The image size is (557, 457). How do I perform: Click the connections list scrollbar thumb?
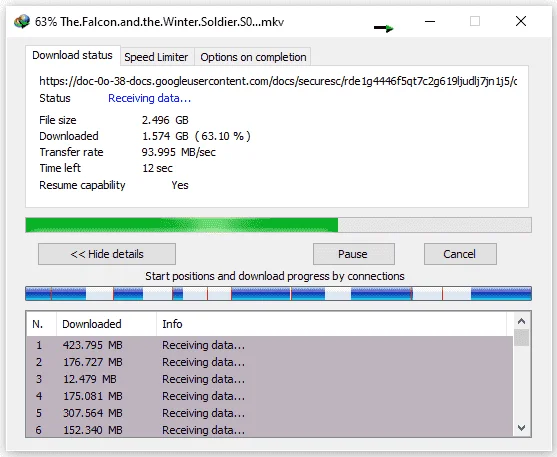(521, 338)
